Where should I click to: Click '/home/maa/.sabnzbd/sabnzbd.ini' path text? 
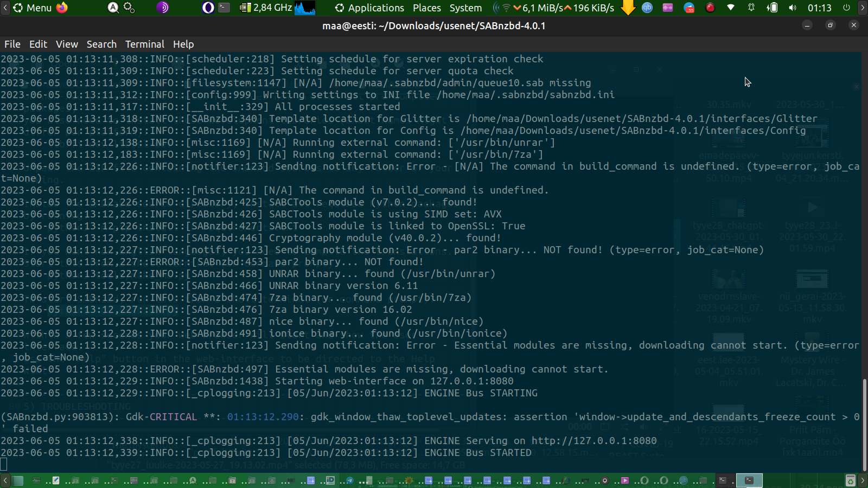(x=526, y=95)
